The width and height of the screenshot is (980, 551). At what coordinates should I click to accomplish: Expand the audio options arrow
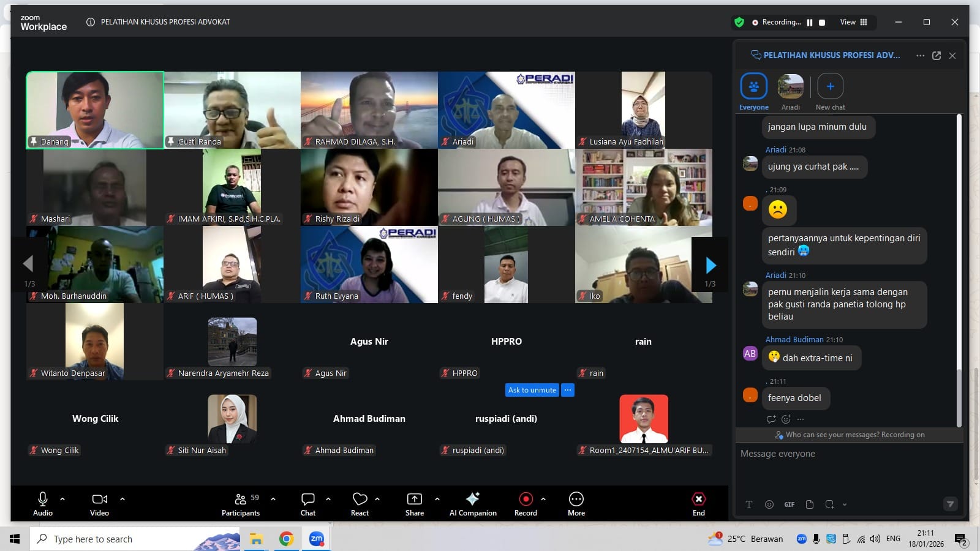point(62,499)
